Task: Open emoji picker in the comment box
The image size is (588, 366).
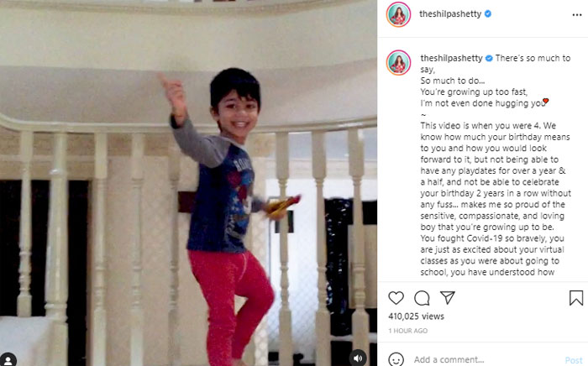Action: point(396,359)
